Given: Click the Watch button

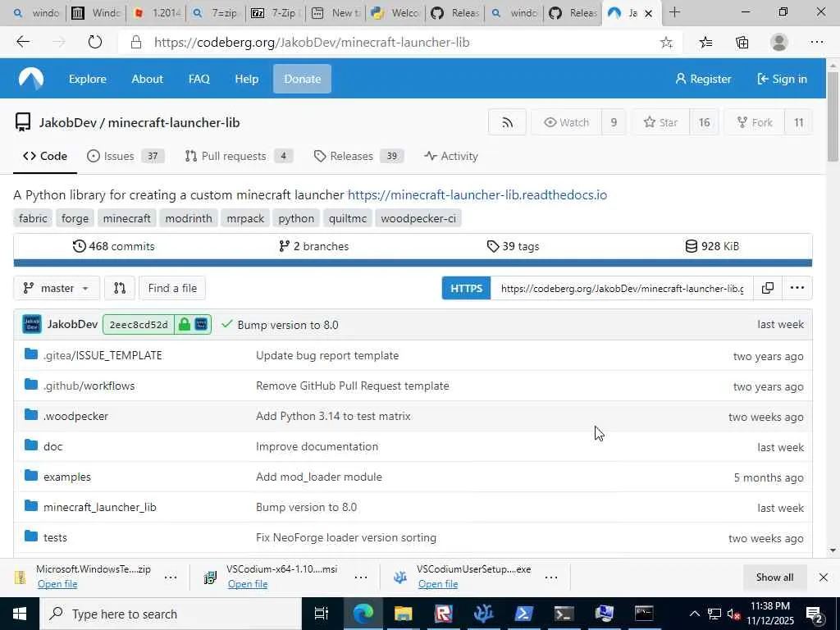Looking at the screenshot, I should (566, 123).
